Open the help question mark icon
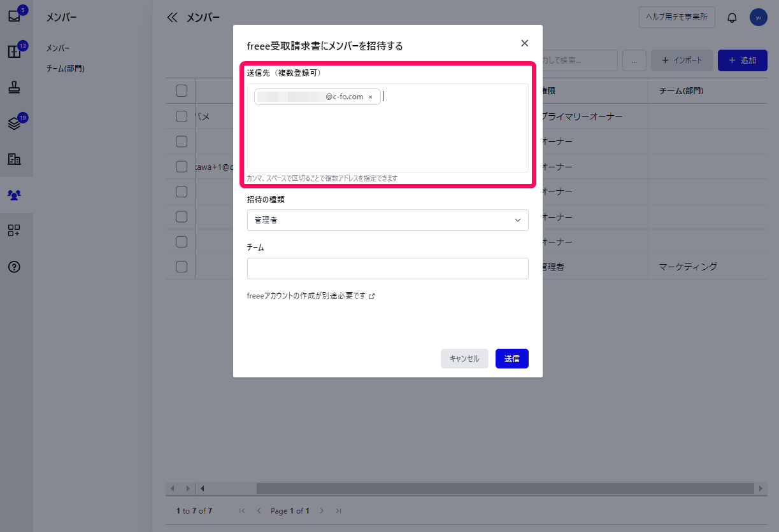Image resolution: width=779 pixels, height=532 pixels. point(15,267)
